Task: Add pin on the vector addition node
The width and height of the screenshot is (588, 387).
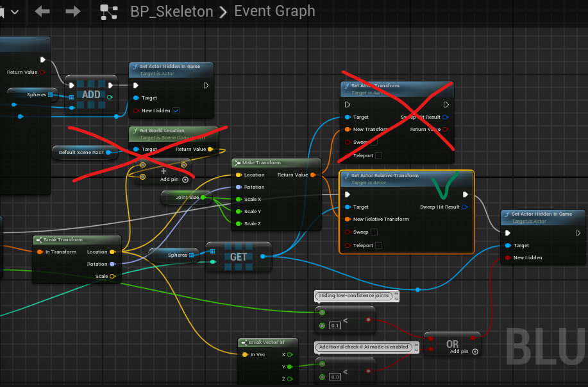Action: point(174,180)
